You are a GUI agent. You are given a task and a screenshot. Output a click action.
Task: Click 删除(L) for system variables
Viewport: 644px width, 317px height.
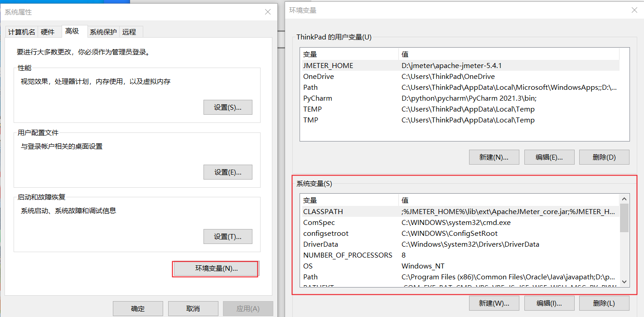(604, 303)
